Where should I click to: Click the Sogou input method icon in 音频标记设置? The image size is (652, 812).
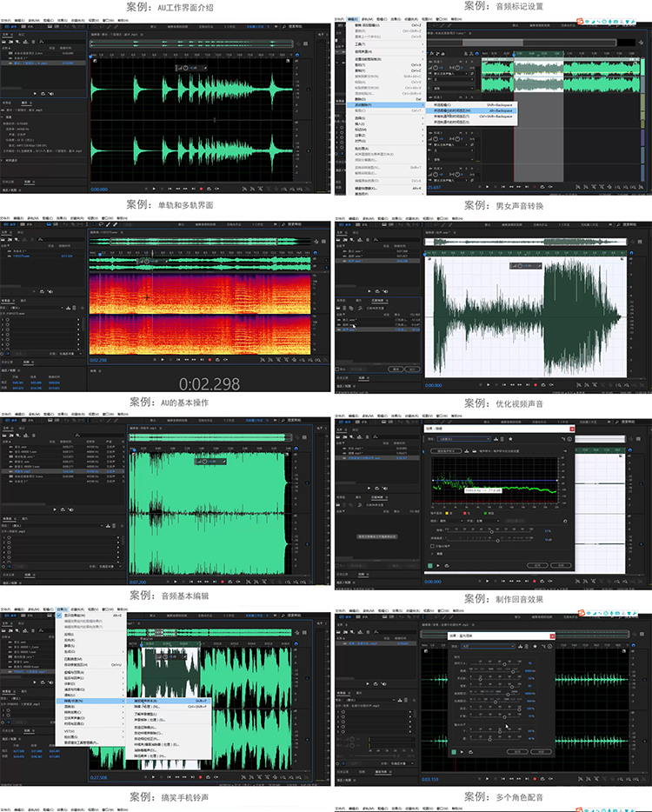click(580, 22)
